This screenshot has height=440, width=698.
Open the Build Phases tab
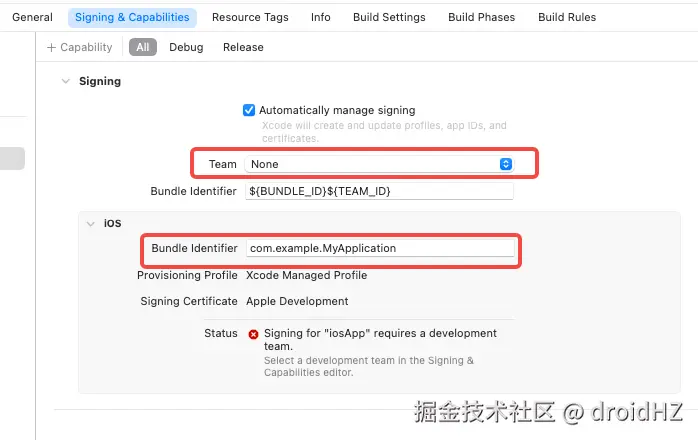pos(481,17)
